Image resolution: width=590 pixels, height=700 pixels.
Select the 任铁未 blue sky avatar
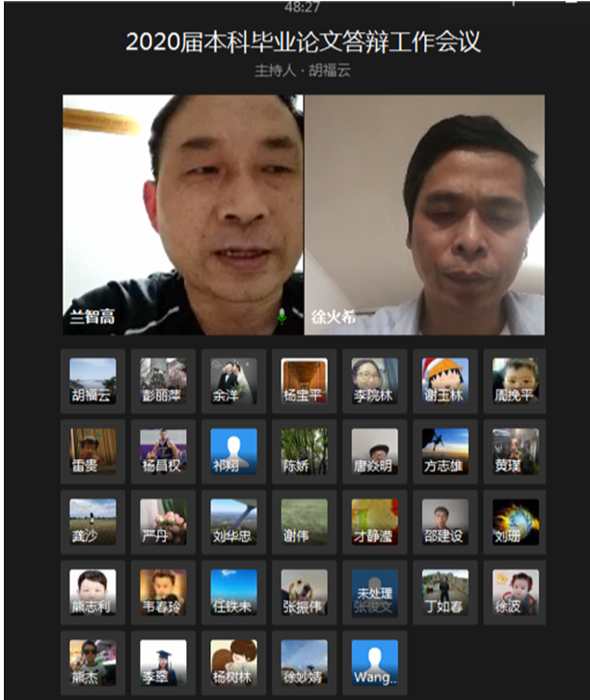(233, 592)
